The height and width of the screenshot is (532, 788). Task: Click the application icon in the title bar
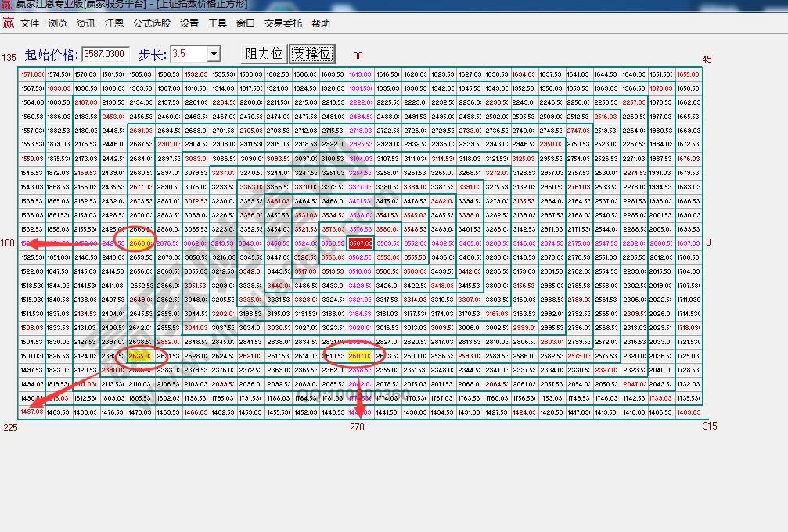(x=7, y=5)
